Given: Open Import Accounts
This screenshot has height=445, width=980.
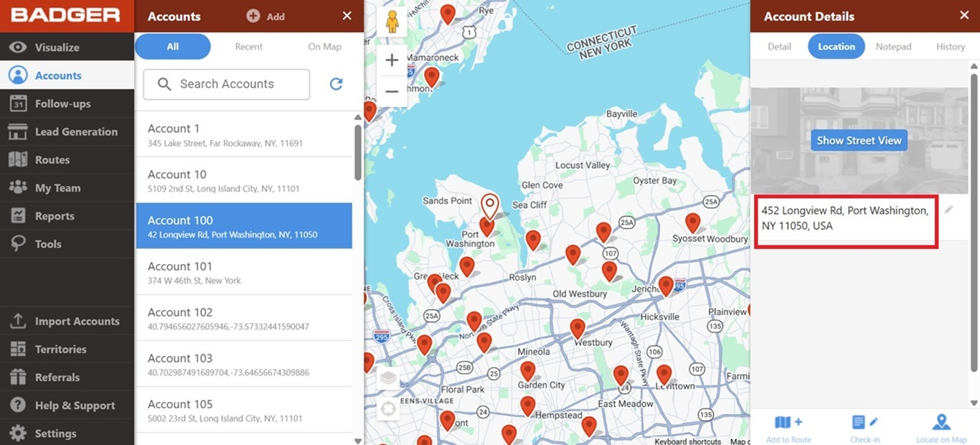Looking at the screenshot, I should (67, 321).
